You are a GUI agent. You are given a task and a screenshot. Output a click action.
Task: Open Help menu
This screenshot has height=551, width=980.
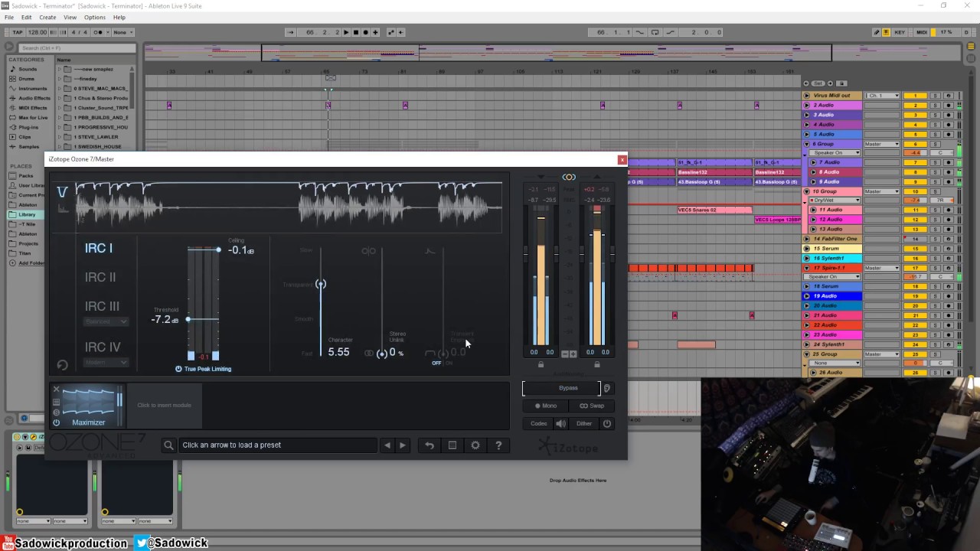(119, 17)
